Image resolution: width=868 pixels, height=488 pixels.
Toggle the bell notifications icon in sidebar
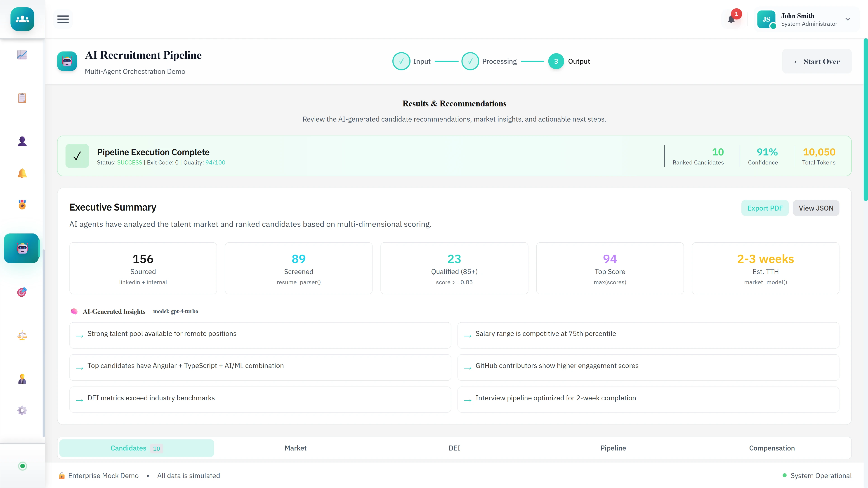pyautogui.click(x=22, y=173)
